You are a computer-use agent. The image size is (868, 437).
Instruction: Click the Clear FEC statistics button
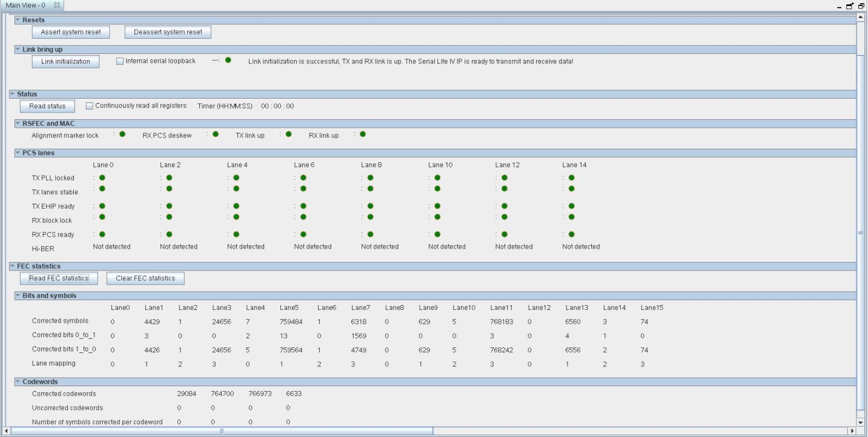click(x=145, y=278)
